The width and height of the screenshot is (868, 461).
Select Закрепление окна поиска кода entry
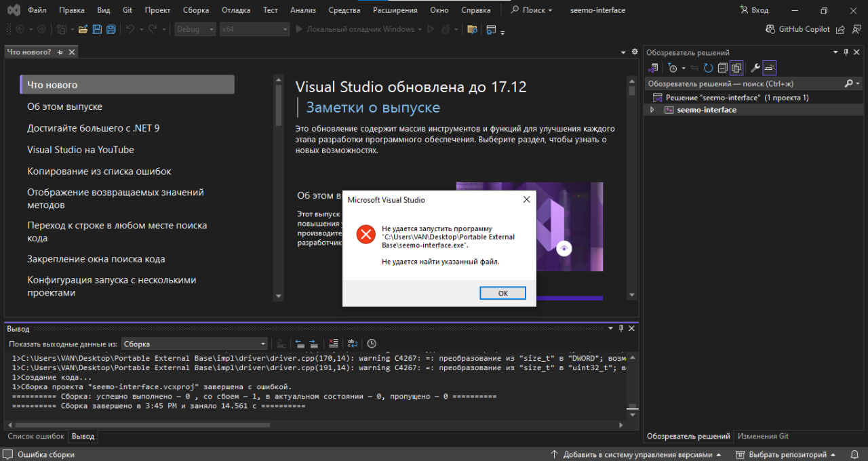tap(96, 259)
